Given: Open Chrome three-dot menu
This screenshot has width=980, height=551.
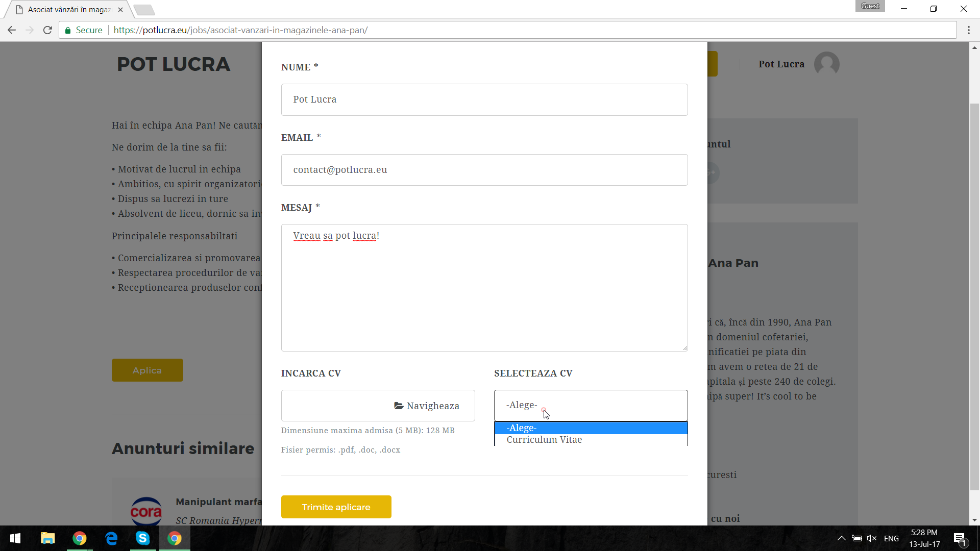Looking at the screenshot, I should click(968, 30).
